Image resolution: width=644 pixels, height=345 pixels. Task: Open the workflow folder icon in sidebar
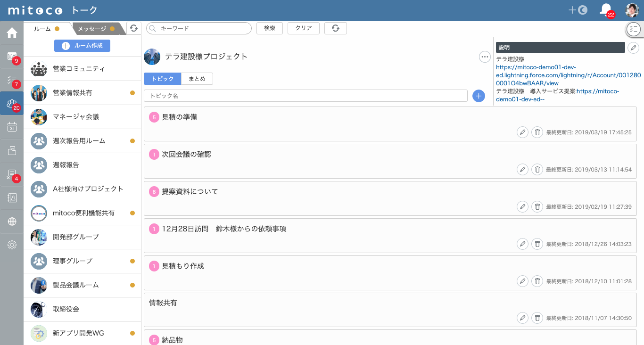[12, 151]
